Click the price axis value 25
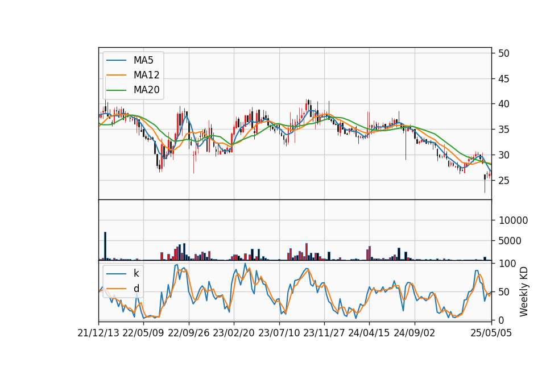This screenshot has width=546, height=392. pos(504,181)
